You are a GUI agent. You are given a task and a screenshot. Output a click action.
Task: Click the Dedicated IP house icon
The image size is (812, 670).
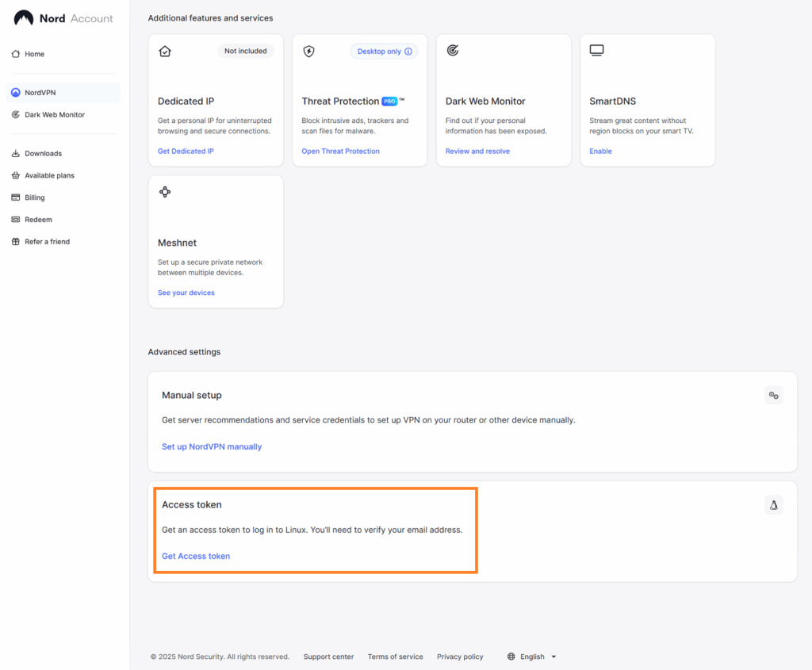165,51
